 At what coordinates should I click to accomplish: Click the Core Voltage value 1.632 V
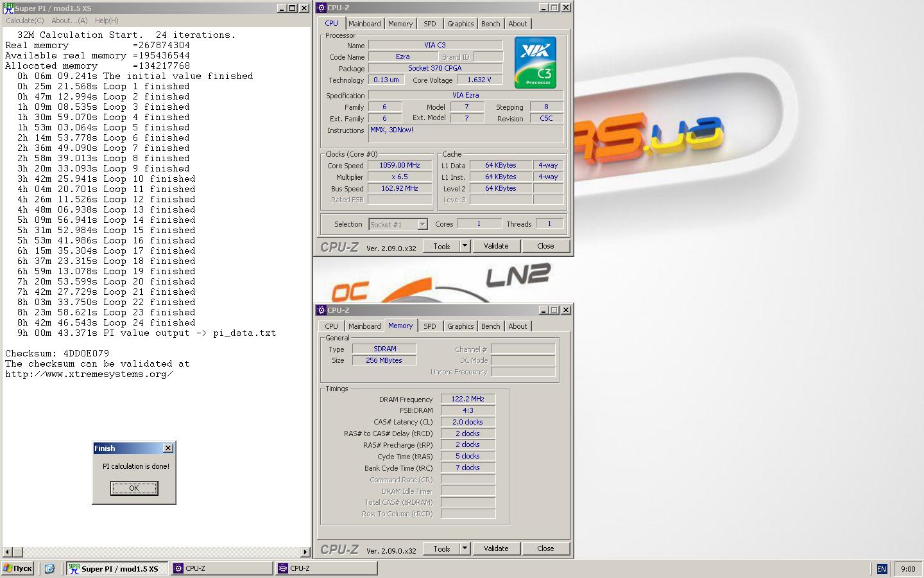pyautogui.click(x=479, y=80)
